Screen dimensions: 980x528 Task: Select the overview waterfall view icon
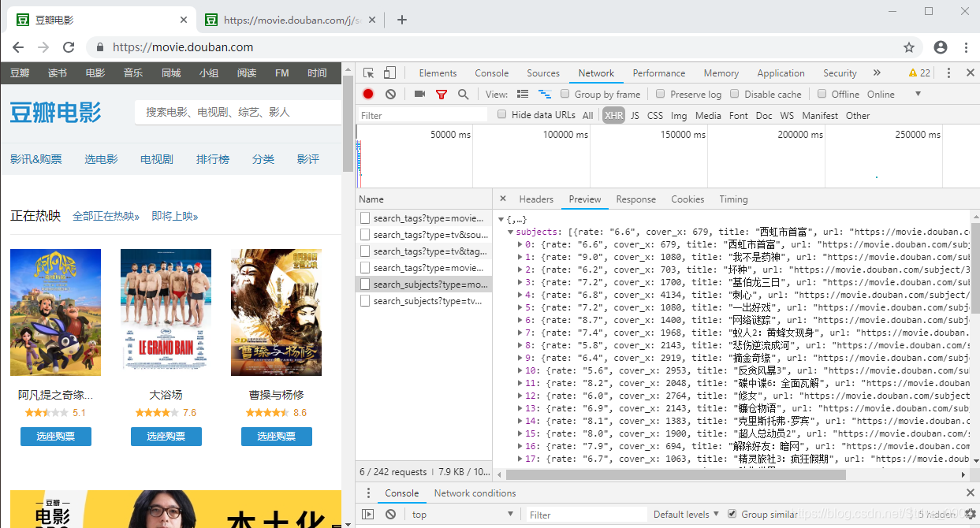tap(544, 94)
